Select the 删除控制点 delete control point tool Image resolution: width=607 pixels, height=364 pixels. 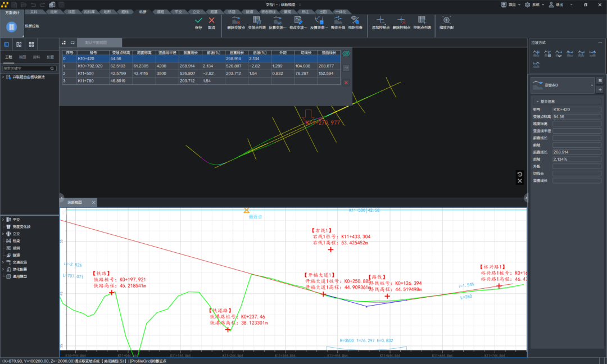click(401, 22)
